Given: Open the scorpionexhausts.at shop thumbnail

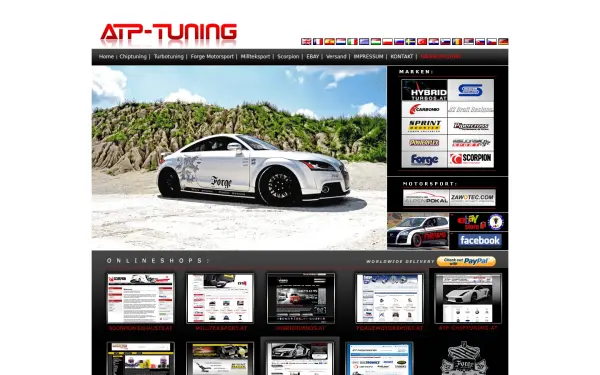Looking at the screenshot, I should point(140,298).
